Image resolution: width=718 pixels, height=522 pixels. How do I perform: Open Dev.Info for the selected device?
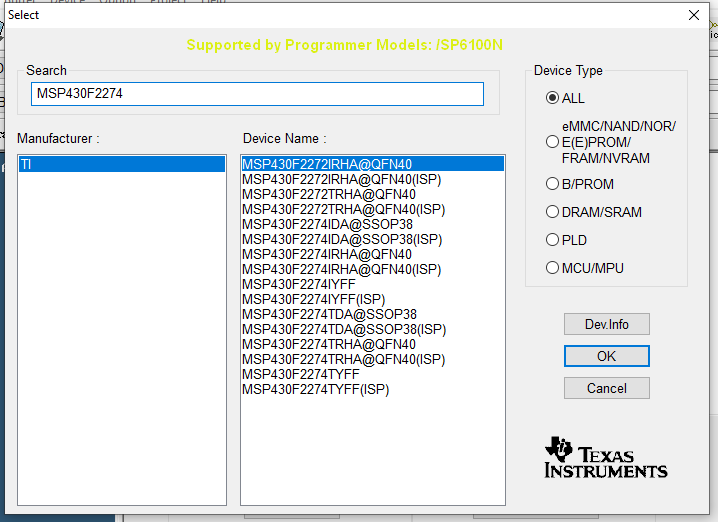(x=606, y=324)
